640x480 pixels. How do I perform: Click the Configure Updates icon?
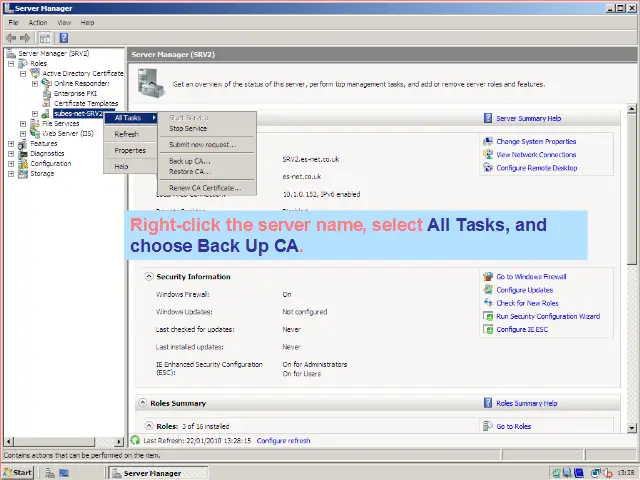pyautogui.click(x=488, y=290)
